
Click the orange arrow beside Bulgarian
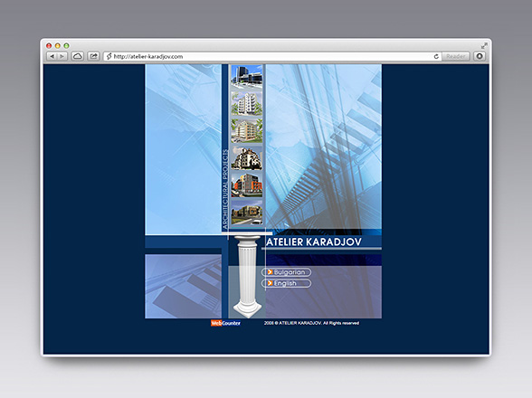(270, 272)
